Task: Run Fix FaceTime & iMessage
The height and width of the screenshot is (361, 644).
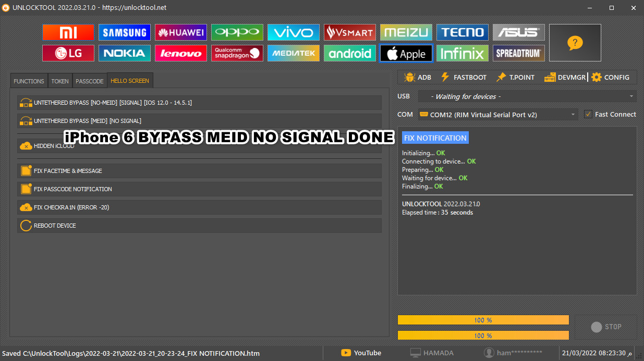Action: pyautogui.click(x=199, y=171)
